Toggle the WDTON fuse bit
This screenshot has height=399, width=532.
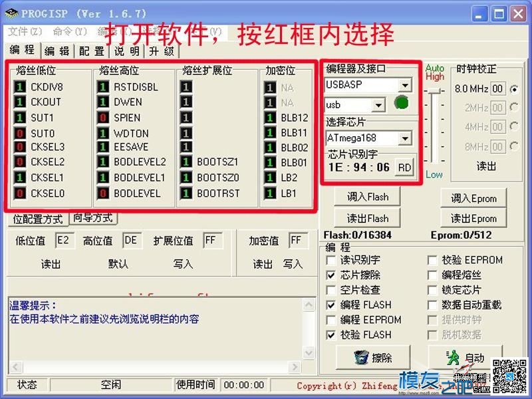point(103,133)
